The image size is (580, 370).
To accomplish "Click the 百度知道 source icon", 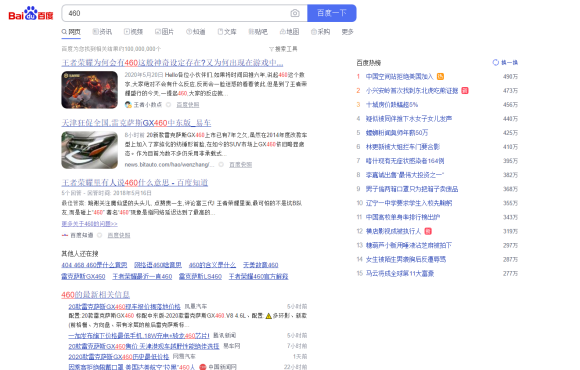I will 65,235.
